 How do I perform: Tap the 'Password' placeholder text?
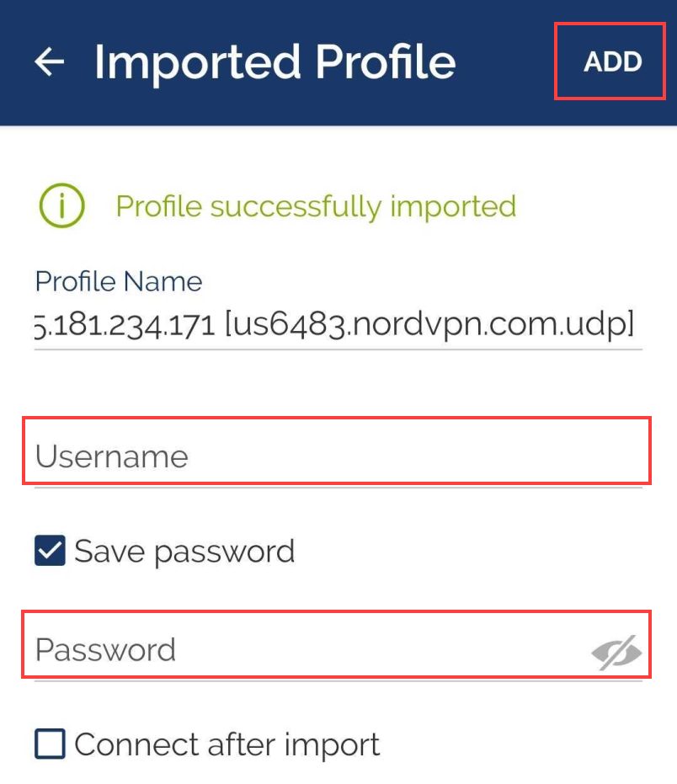[x=106, y=650]
